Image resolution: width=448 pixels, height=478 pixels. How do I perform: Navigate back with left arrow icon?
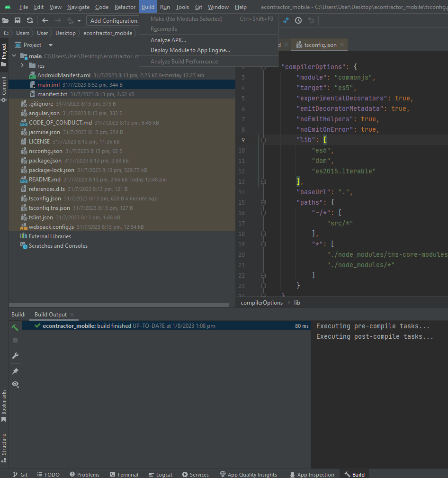pos(45,20)
